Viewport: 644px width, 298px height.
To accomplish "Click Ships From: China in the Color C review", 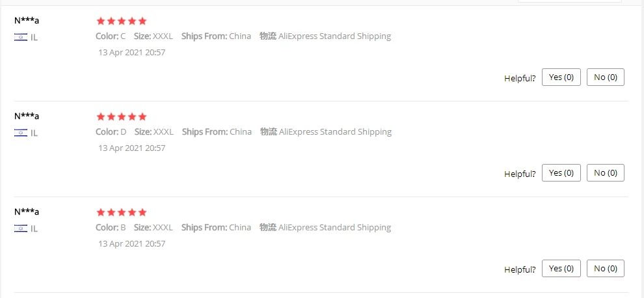I will click(216, 36).
